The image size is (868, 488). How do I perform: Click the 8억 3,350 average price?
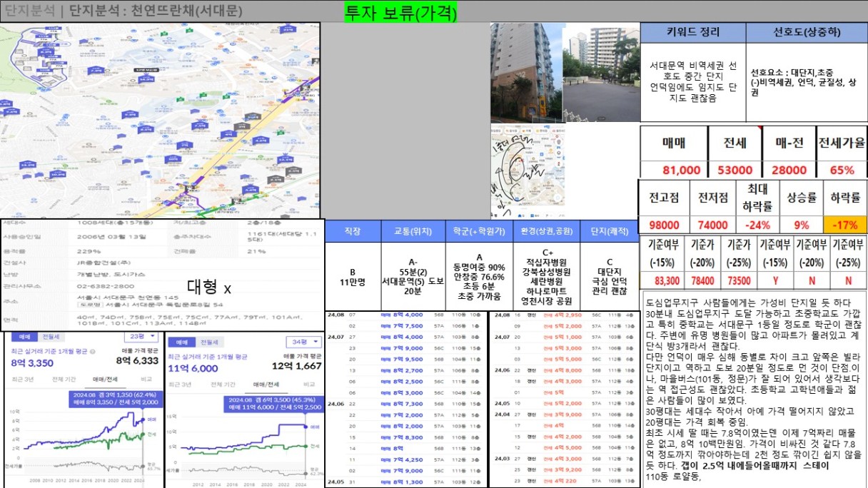[32, 362]
